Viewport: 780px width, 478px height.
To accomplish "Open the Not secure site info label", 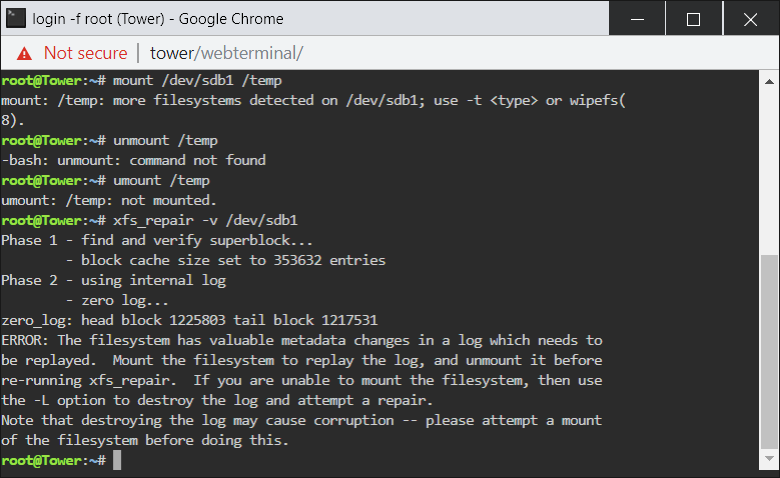I will pos(85,53).
